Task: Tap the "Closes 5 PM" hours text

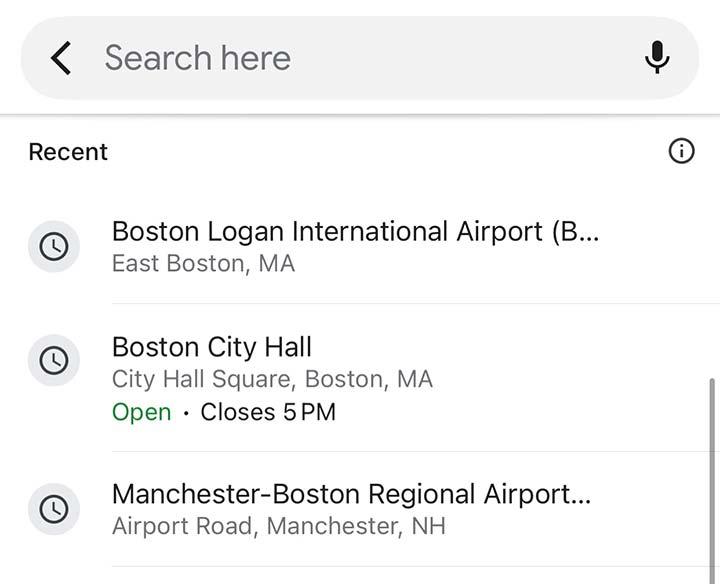Action: [x=268, y=412]
